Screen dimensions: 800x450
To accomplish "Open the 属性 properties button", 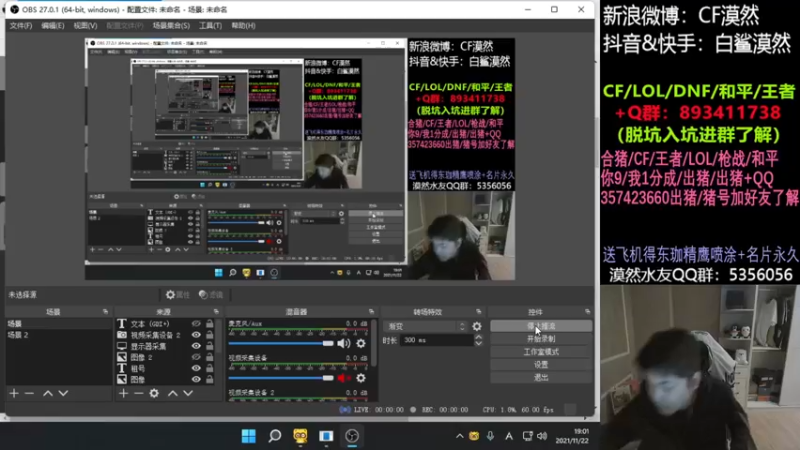I will [x=178, y=295].
